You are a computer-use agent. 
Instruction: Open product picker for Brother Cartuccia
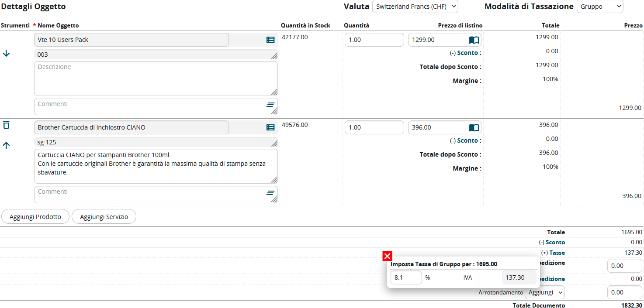tap(270, 127)
